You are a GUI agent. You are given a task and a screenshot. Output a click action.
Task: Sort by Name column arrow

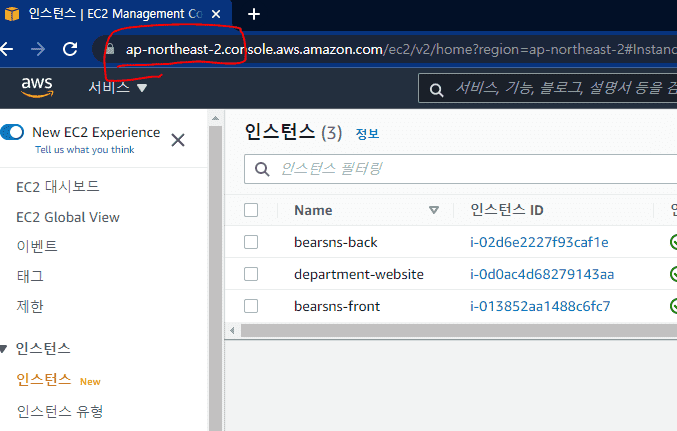tap(434, 210)
